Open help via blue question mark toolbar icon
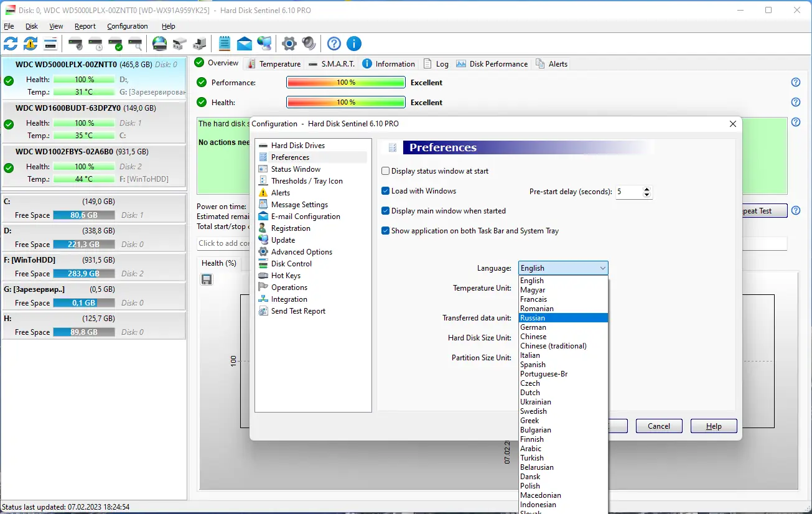This screenshot has height=514, width=812. (x=334, y=44)
